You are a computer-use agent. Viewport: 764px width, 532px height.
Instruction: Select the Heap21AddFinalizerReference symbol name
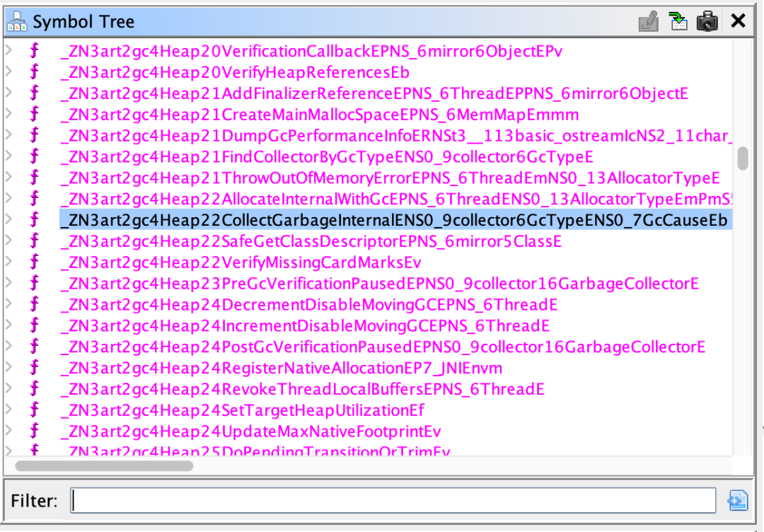coord(374,93)
